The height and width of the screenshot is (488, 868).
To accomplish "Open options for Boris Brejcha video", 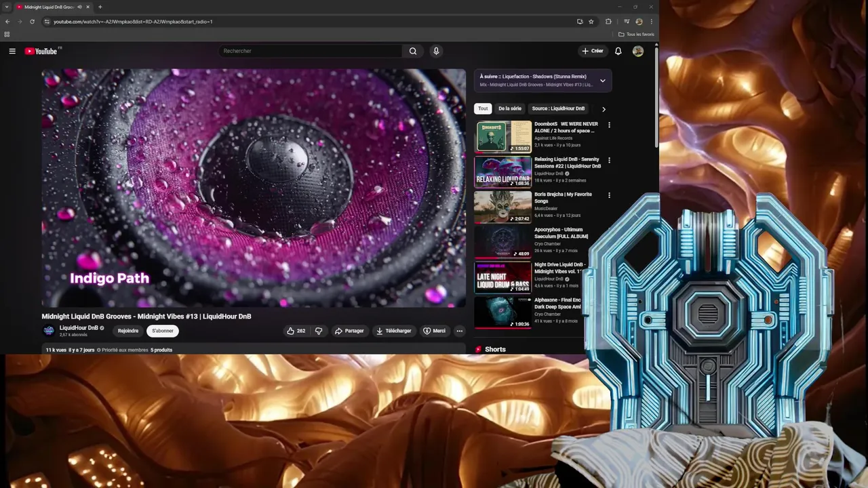I will point(609,195).
